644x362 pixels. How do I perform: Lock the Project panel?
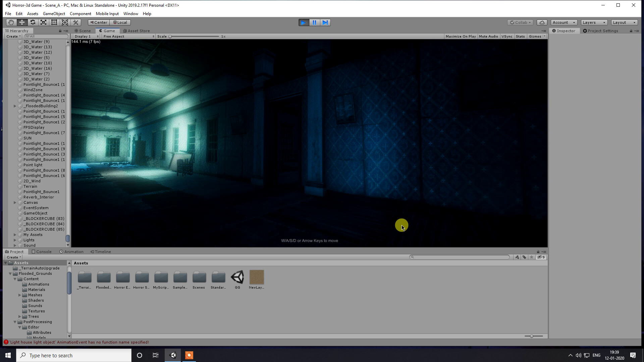pos(538,252)
